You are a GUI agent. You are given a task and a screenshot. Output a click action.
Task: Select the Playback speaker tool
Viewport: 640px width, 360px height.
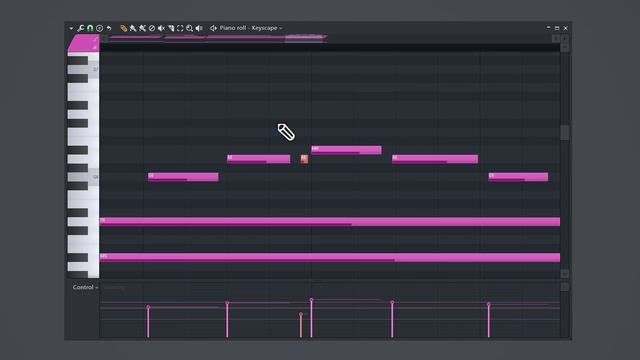pyautogui.click(x=199, y=28)
